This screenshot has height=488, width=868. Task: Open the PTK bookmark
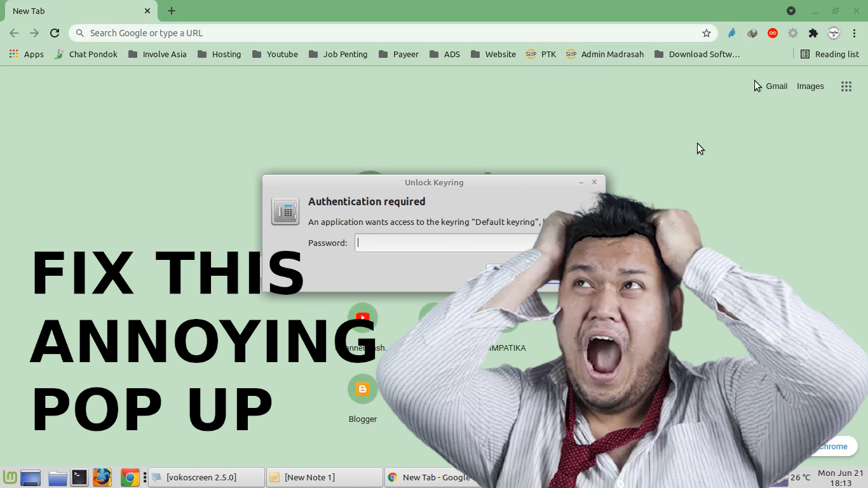(x=541, y=54)
